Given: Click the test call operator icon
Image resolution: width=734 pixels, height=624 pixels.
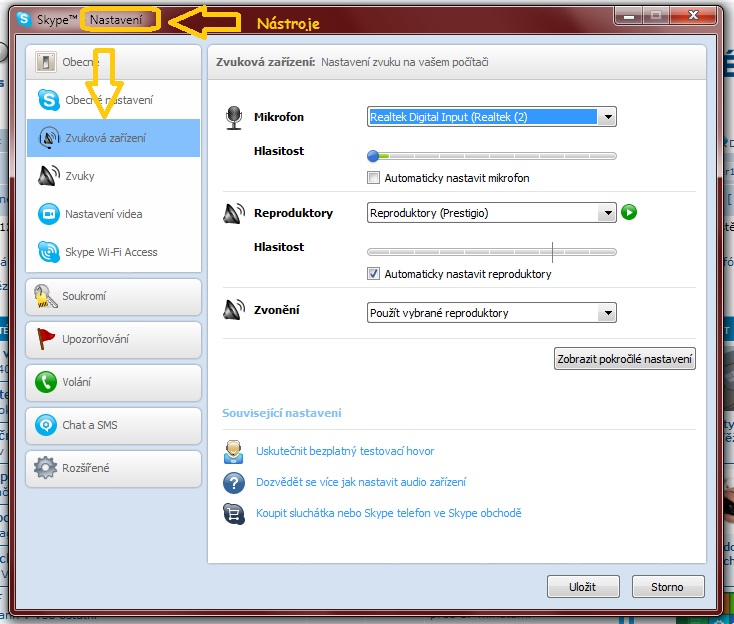Looking at the screenshot, I should (x=234, y=452).
